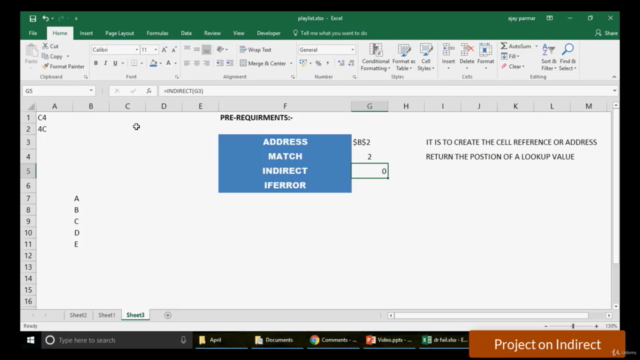Activate Format Painter
This screenshot has height=360, width=640.
pos(63,66)
